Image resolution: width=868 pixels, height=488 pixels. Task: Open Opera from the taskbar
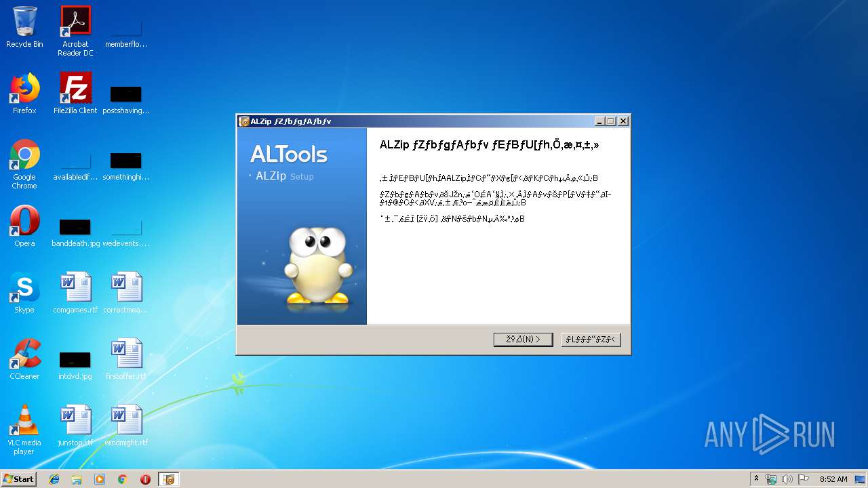[145, 479]
